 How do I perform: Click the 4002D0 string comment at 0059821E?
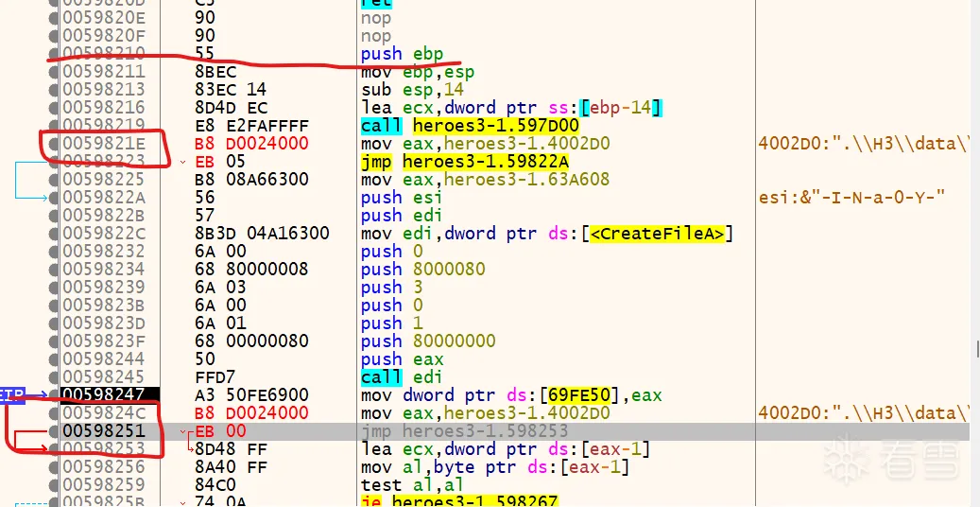863,144
